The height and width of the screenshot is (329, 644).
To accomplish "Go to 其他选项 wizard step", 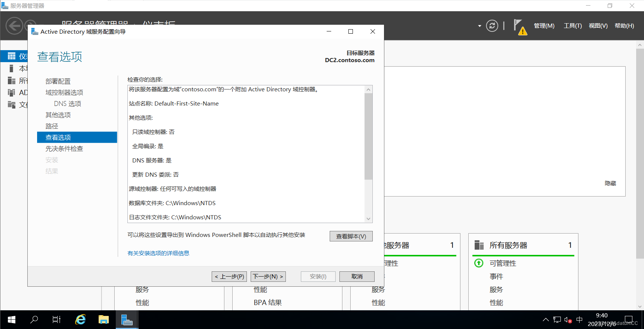I will [x=58, y=115].
